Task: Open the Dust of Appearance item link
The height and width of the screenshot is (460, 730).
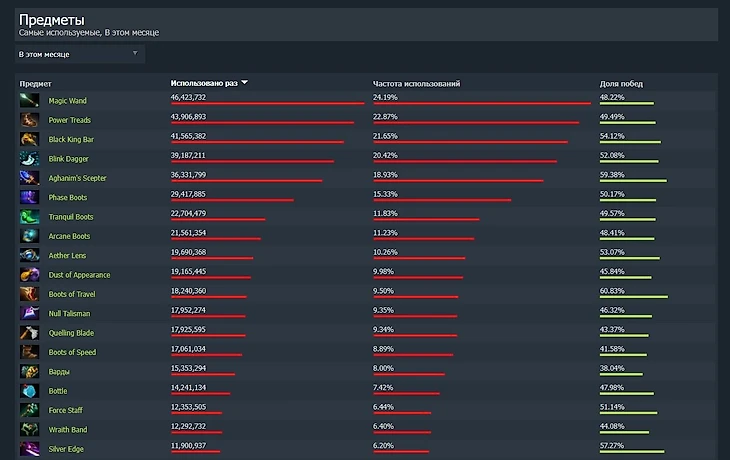Action: pos(80,275)
